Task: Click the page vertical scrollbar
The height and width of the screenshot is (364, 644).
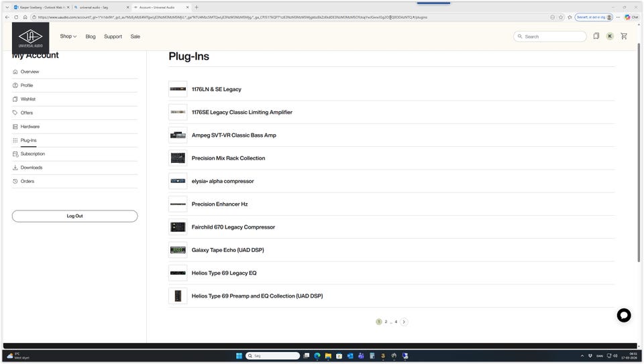Action: click(x=639, y=152)
